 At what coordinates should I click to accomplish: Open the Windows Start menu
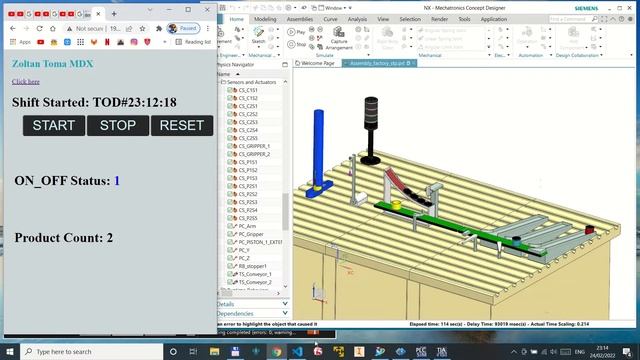click(10, 351)
